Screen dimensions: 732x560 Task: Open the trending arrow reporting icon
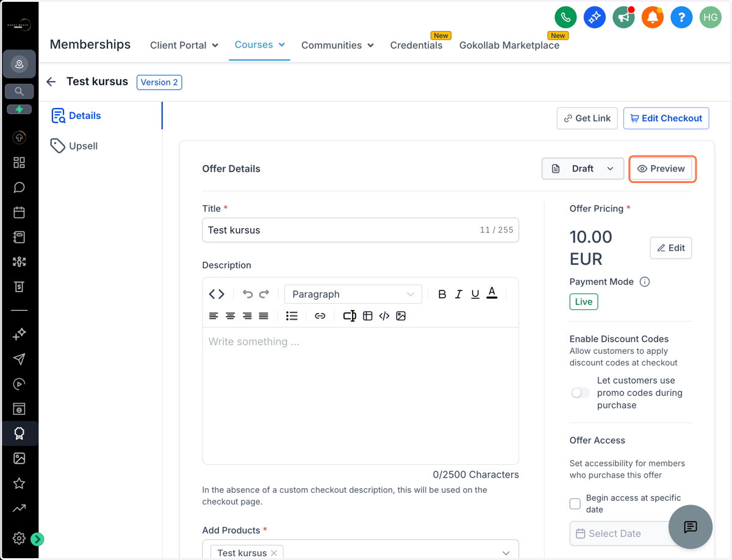(20, 508)
